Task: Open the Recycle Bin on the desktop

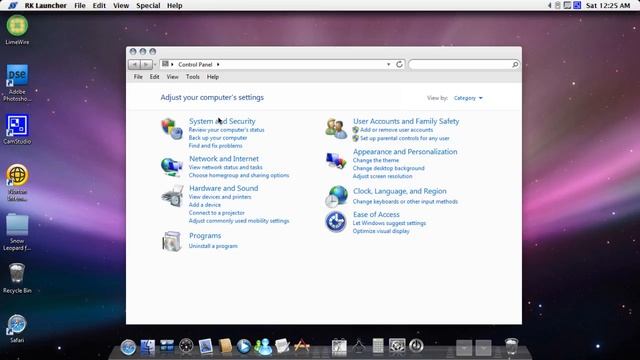Action: coord(17,278)
